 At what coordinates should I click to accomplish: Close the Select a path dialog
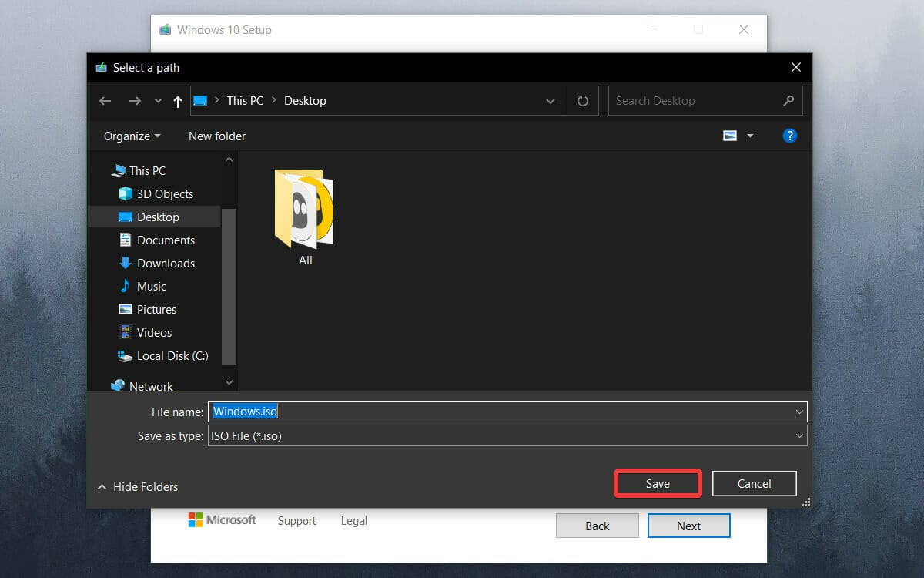pos(796,68)
